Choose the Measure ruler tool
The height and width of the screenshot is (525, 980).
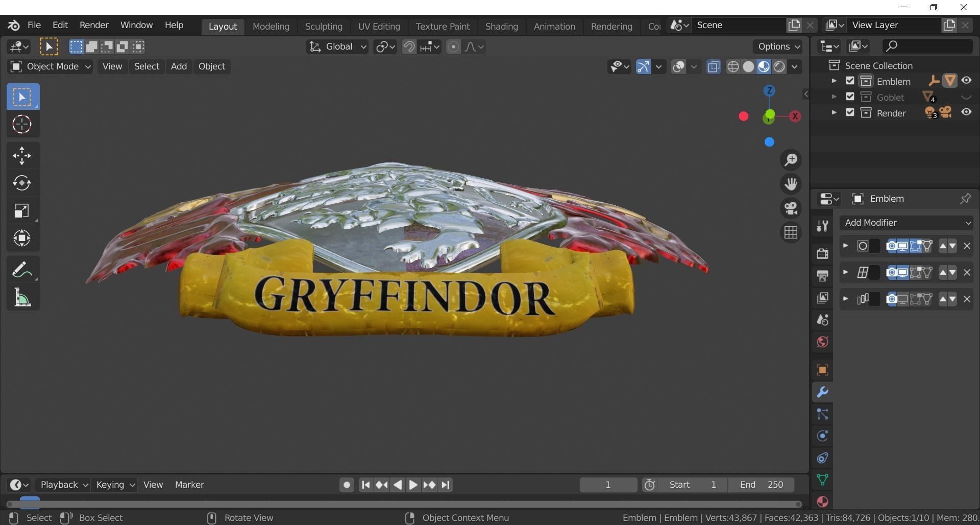coord(22,297)
